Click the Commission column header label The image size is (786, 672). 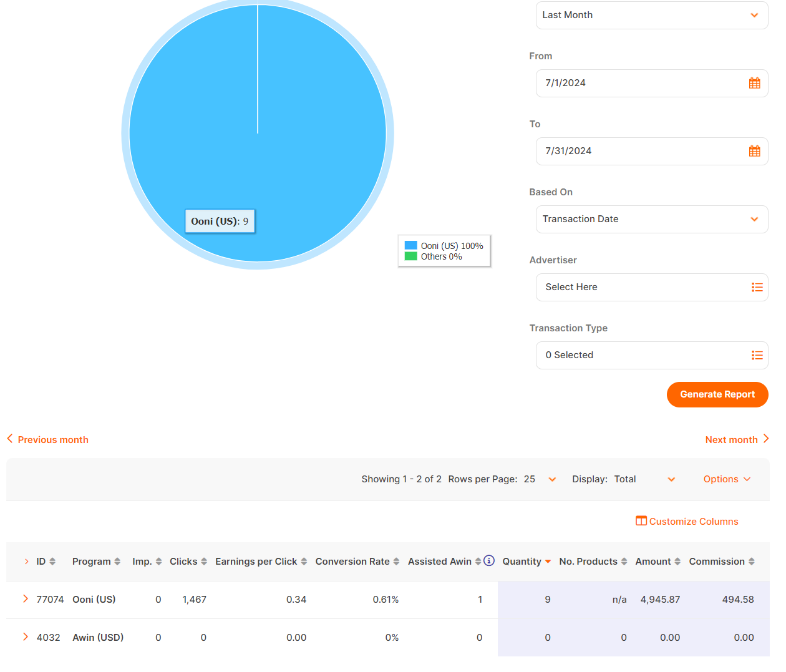coord(717,562)
